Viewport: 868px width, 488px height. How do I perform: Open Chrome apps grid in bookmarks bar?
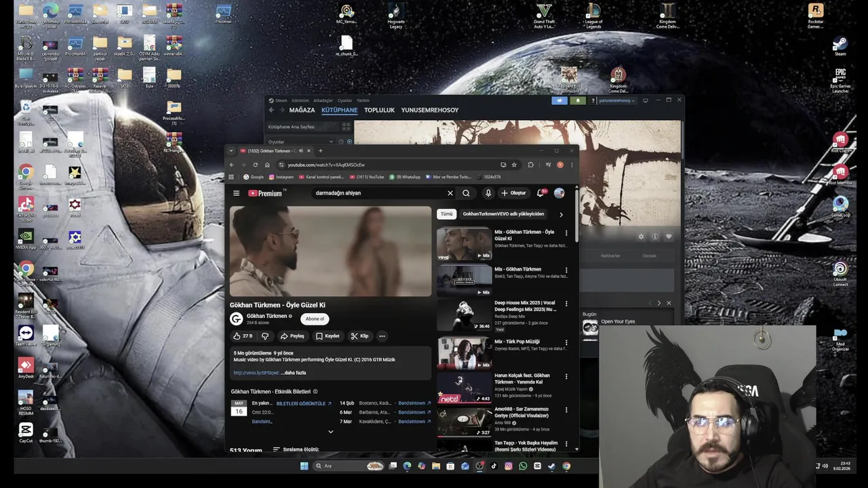[231, 177]
